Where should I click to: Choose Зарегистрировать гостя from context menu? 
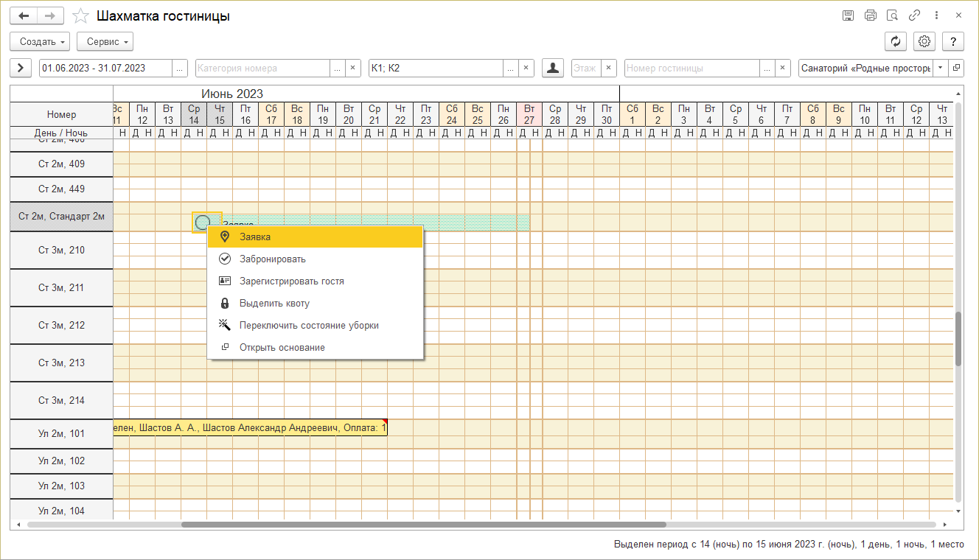[x=291, y=281]
